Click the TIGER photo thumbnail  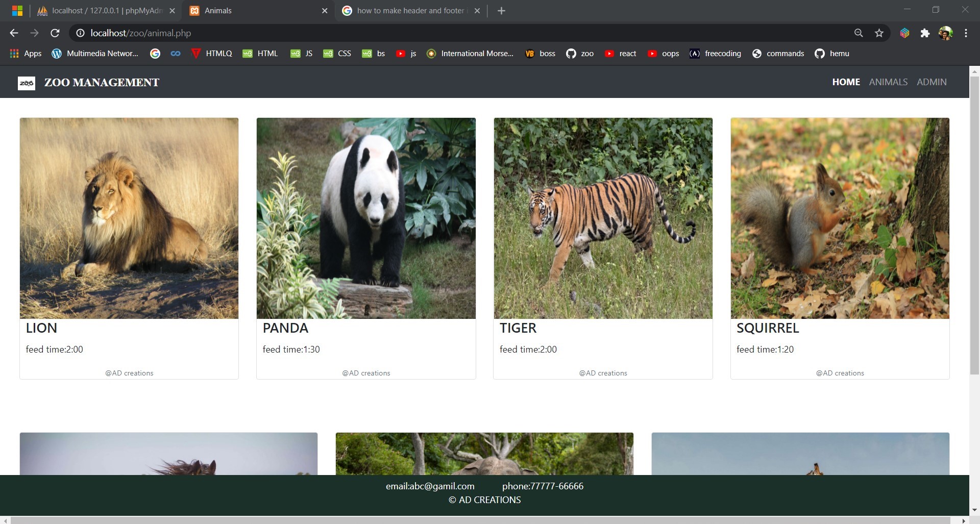pyautogui.click(x=603, y=217)
